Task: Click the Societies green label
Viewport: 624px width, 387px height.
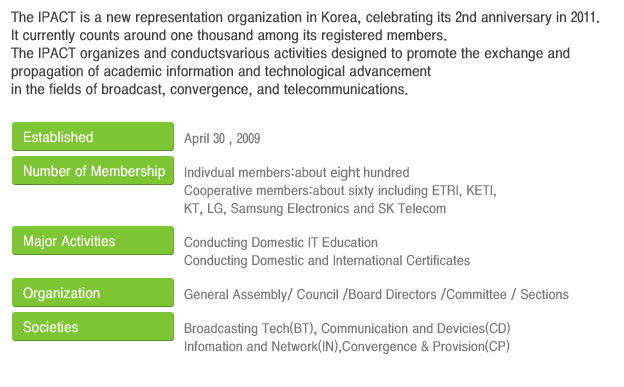Action: (x=93, y=326)
